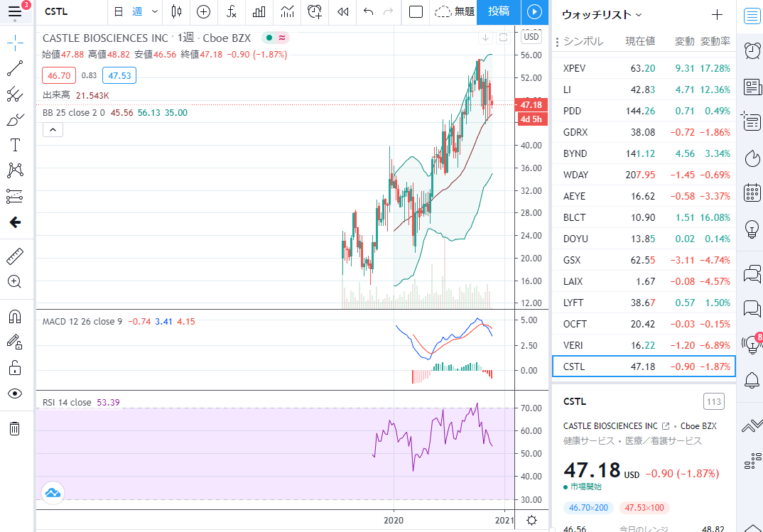The image size is (763, 532).
Task: Click the MACD 12 26 close legend
Action: [x=82, y=322]
